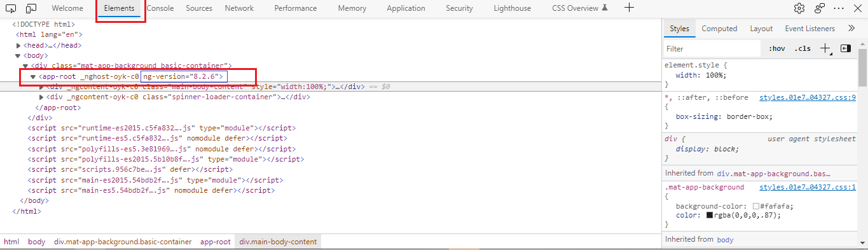Select the Elements tab
This screenshot has height=250, width=868.
(120, 8)
